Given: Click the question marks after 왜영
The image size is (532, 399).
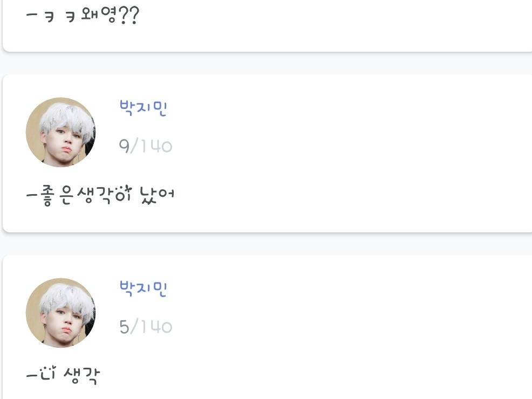Looking at the screenshot, I should tap(128, 15).
